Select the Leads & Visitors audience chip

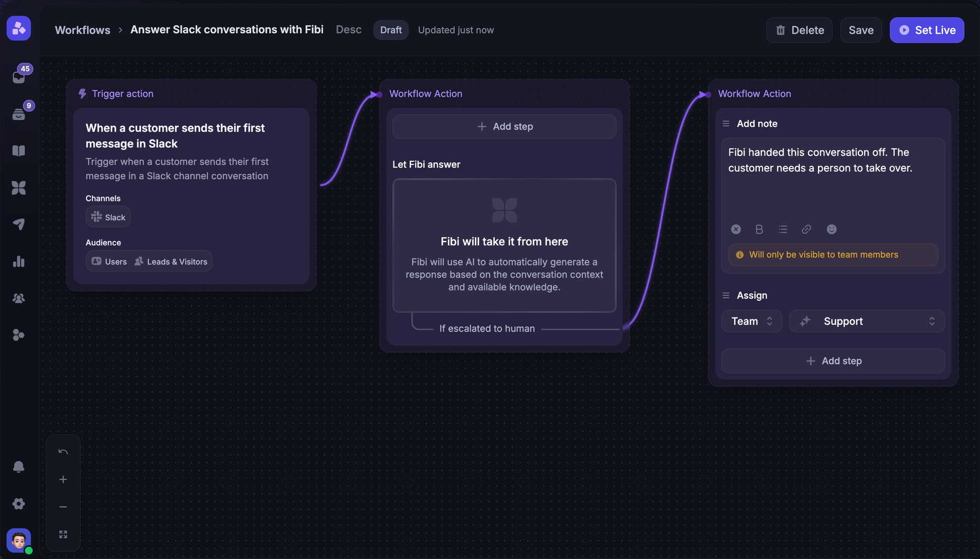click(171, 261)
